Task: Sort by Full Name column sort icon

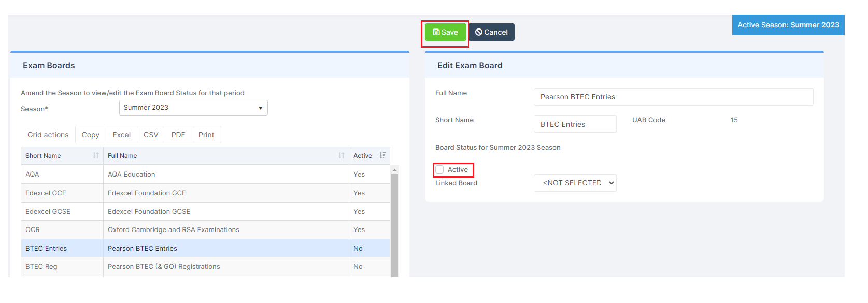Action: coord(341,155)
